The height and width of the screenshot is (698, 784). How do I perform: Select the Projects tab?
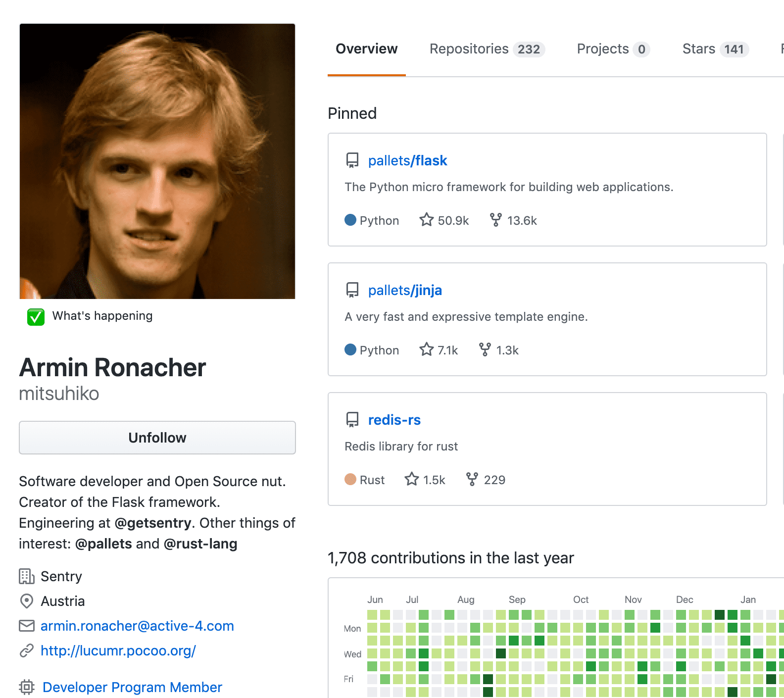click(x=613, y=49)
